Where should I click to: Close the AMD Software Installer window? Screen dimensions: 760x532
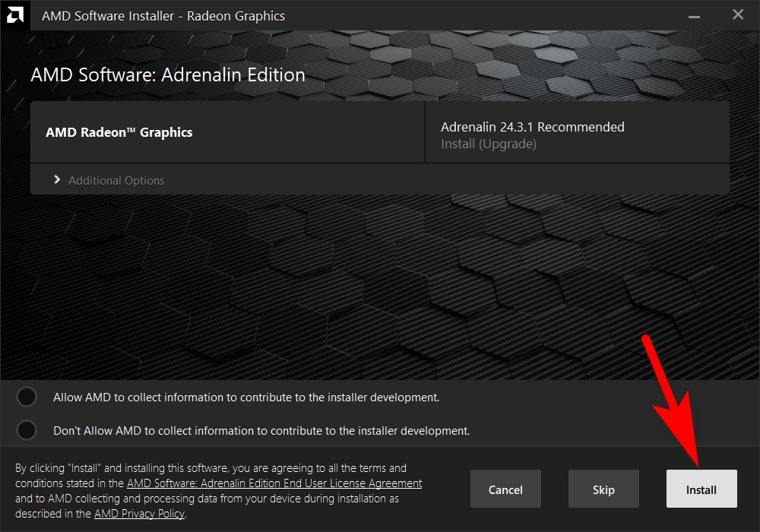point(737,14)
